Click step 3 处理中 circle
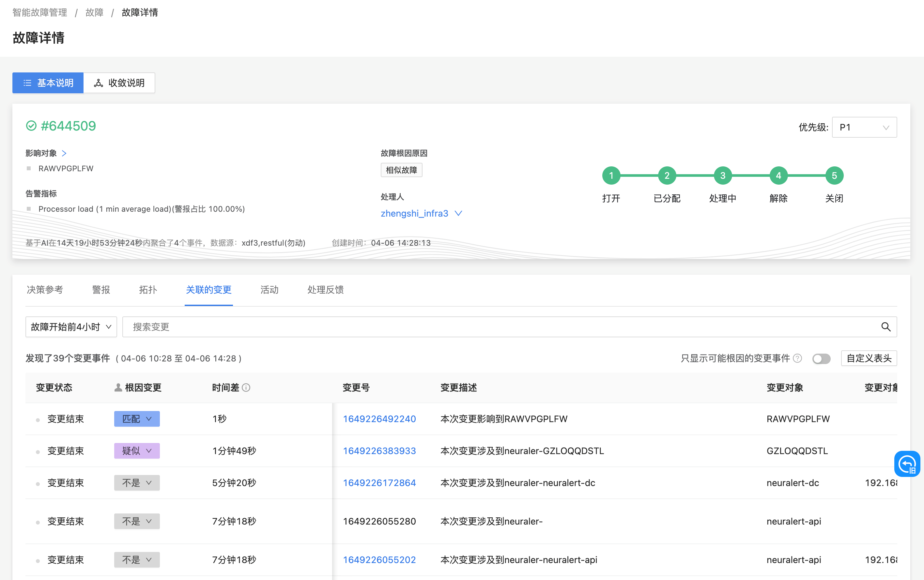Viewport: 924px width, 580px height. [x=723, y=176]
